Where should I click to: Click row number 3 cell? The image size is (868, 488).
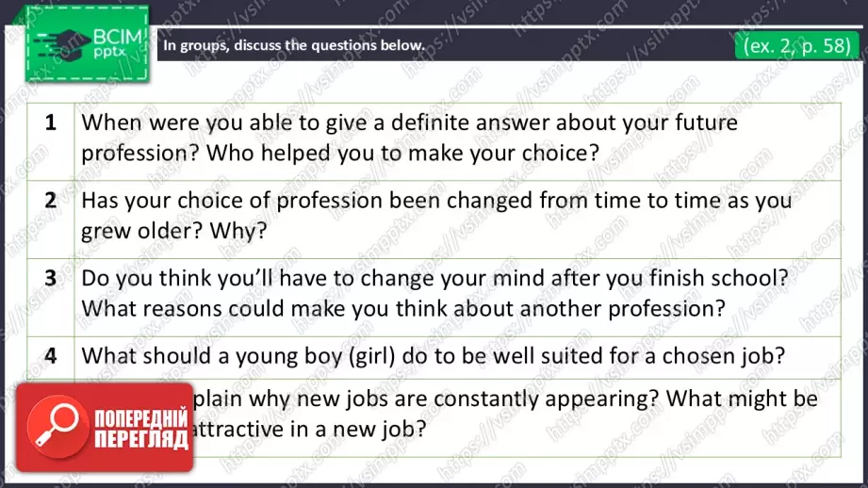51,277
